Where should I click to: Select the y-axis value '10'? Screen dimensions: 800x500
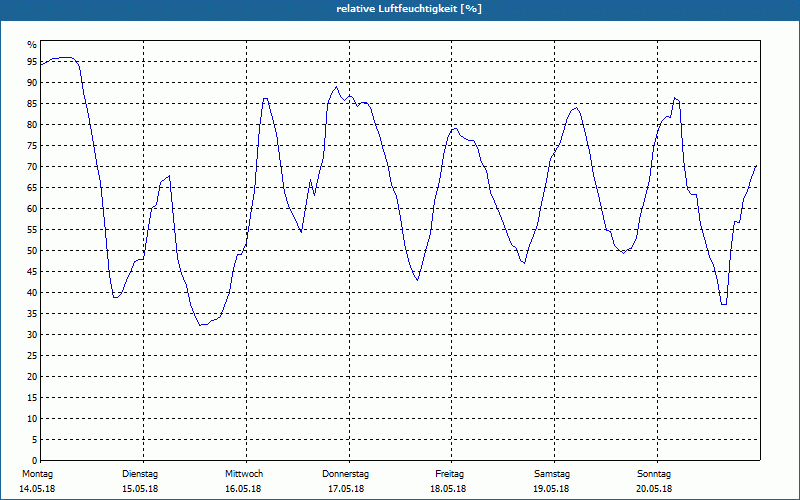tap(32, 418)
